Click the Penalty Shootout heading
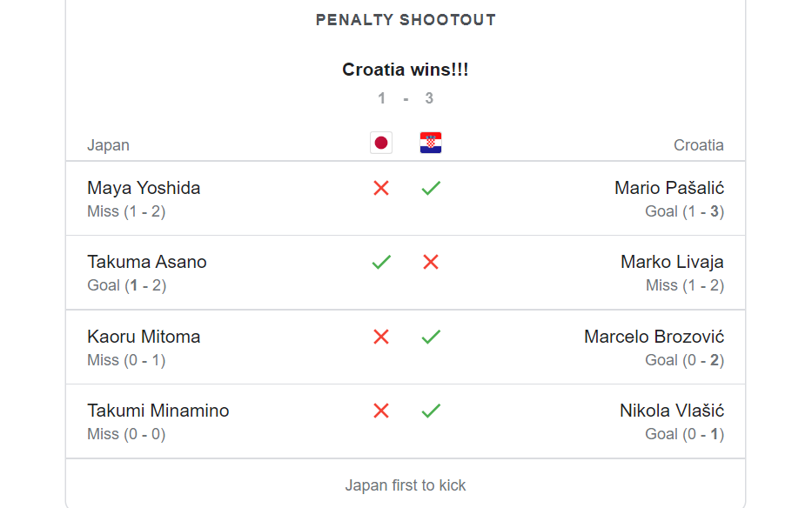The width and height of the screenshot is (812, 508). click(x=406, y=20)
